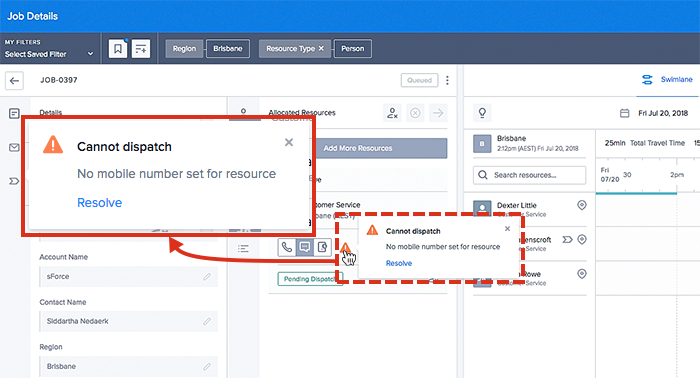Click the 25min Total Travel Time label
The image size is (700, 378).
coord(645,143)
